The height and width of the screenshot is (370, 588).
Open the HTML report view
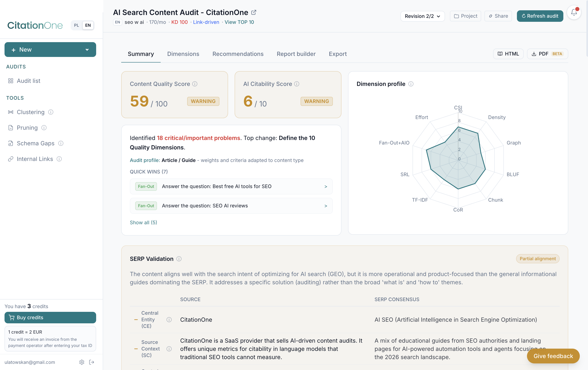tap(508, 54)
